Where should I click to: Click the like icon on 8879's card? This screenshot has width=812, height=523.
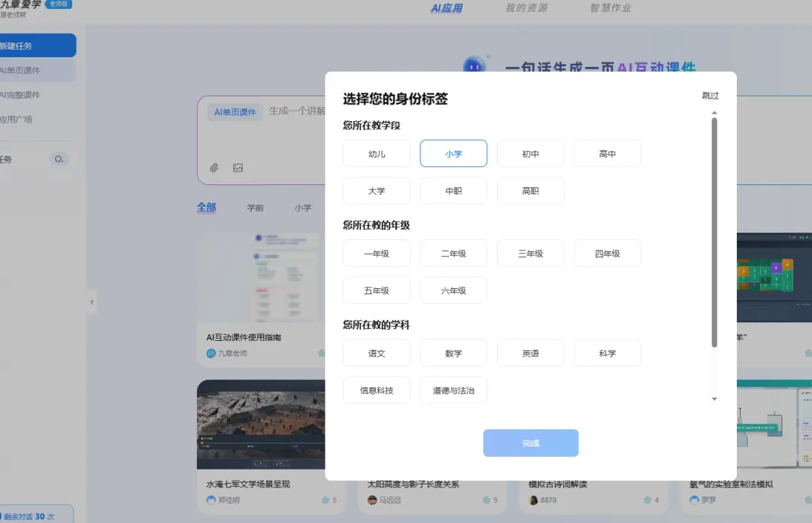[x=647, y=500]
